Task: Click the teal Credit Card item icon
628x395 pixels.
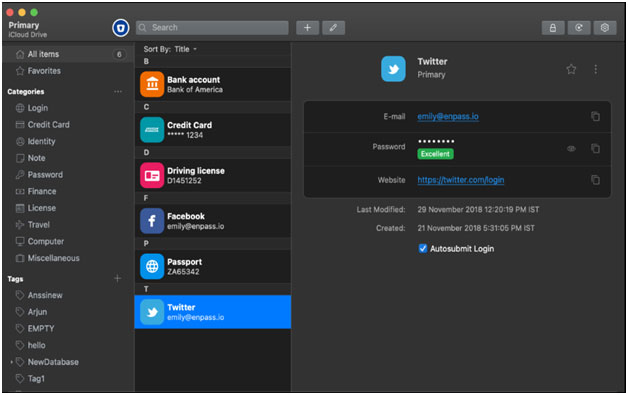Action: [152, 130]
